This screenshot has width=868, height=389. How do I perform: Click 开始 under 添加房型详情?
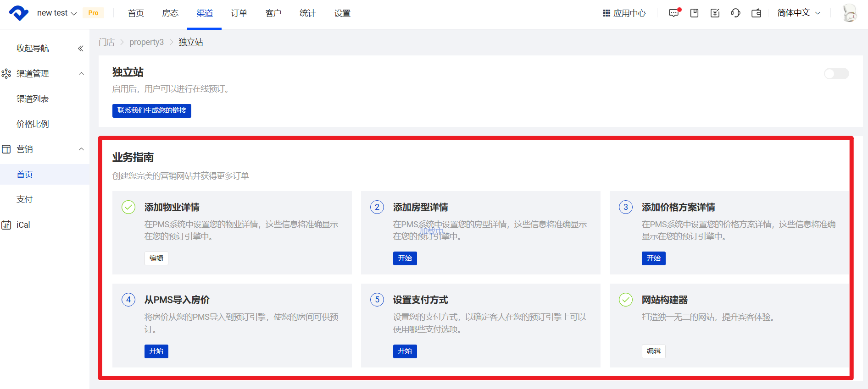tap(405, 258)
